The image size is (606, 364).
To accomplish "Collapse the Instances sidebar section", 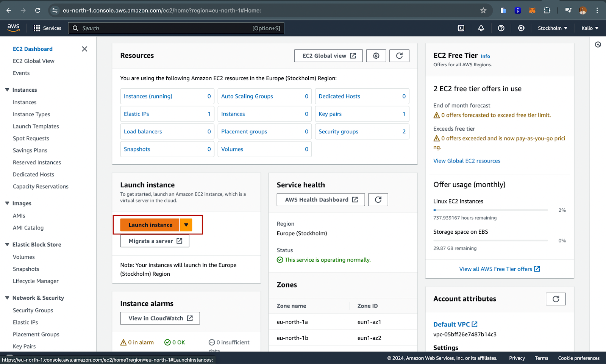I will point(7,90).
